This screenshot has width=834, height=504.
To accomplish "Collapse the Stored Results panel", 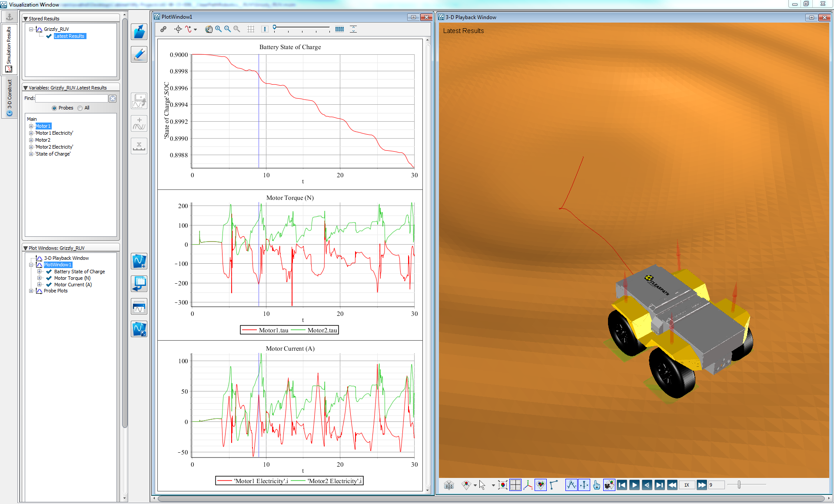I will point(26,19).
